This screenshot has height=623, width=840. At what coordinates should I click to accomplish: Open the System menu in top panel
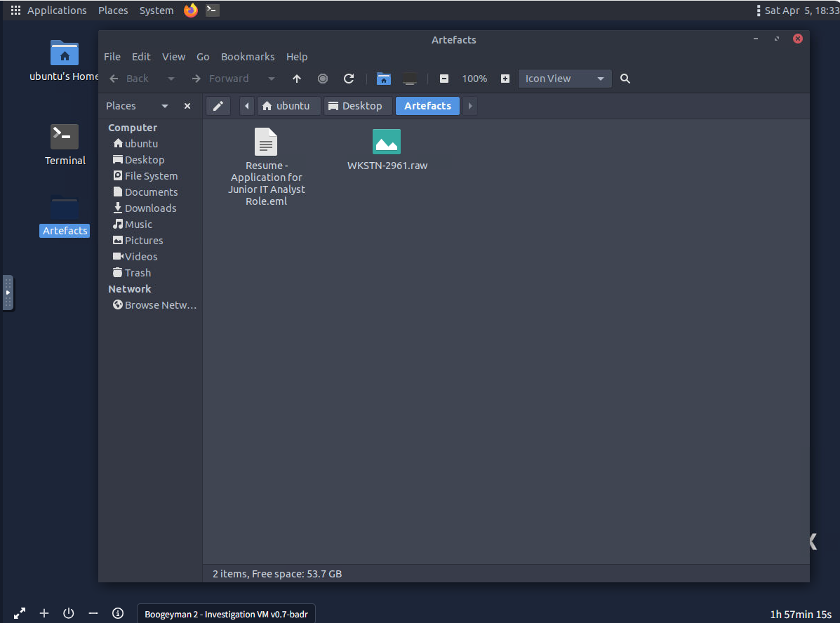(156, 11)
